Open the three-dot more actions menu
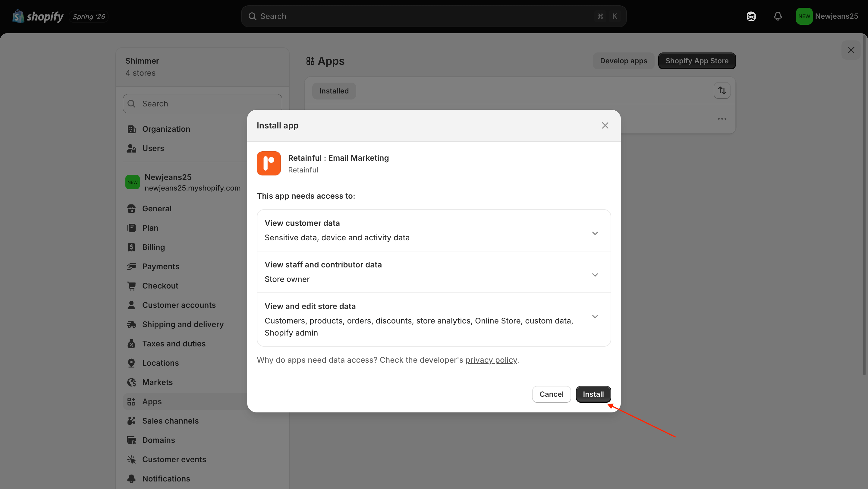Screen dimensions: 868x489 pyautogui.click(x=722, y=118)
